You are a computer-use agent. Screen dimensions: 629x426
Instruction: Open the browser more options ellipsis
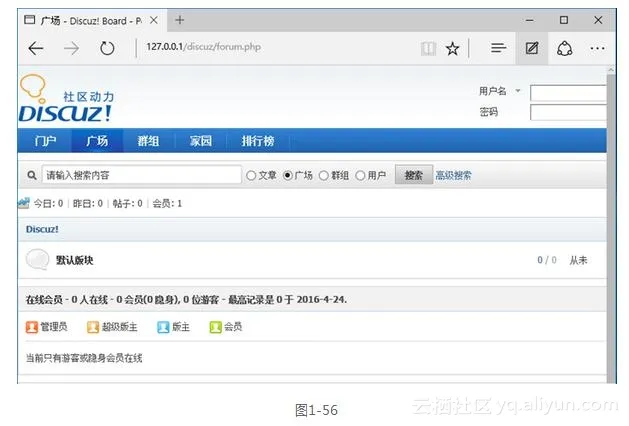(x=597, y=49)
